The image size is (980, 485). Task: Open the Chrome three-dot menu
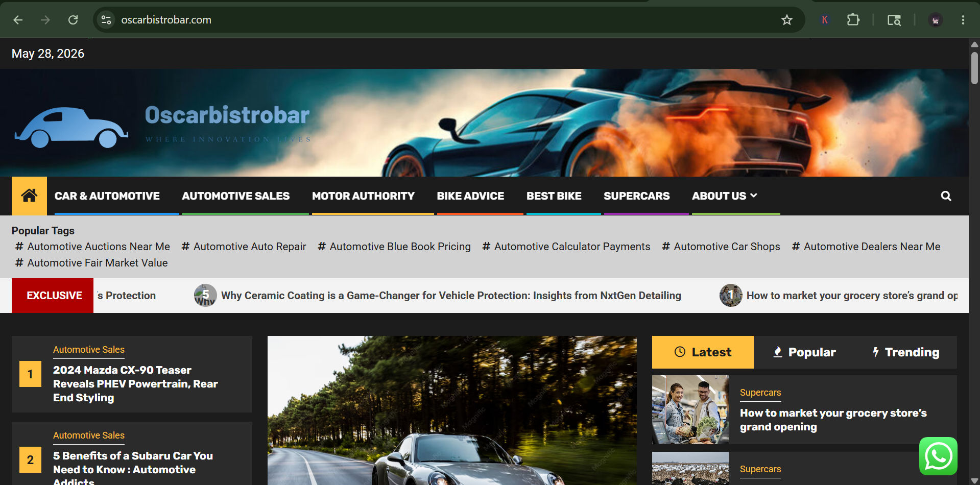click(x=963, y=20)
